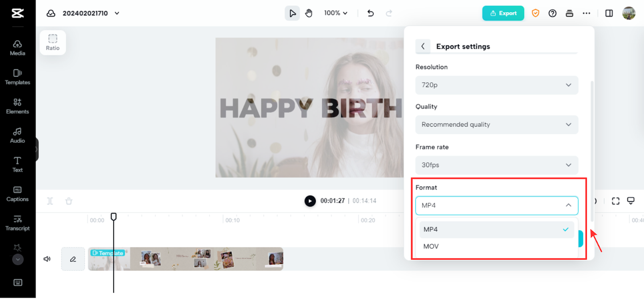Select the pointer selection tool
The height and width of the screenshot is (299, 644).
point(292,14)
